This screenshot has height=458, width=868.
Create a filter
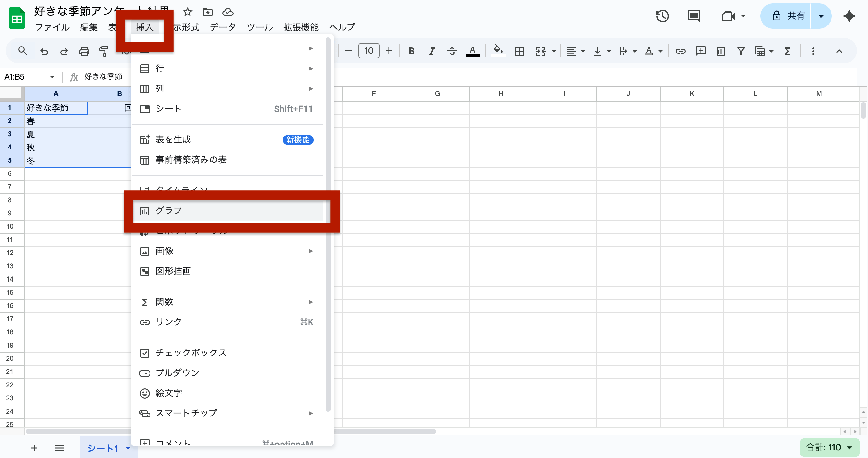coord(741,51)
